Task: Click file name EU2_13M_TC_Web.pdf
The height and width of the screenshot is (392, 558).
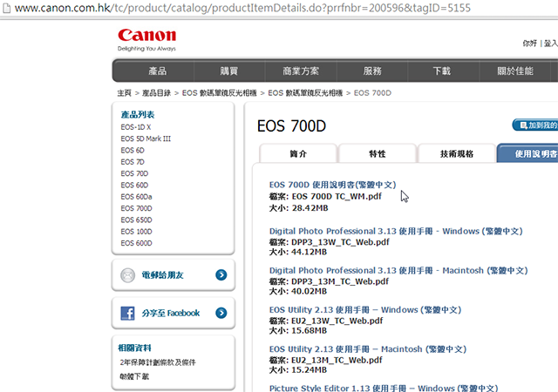Action: click(337, 361)
